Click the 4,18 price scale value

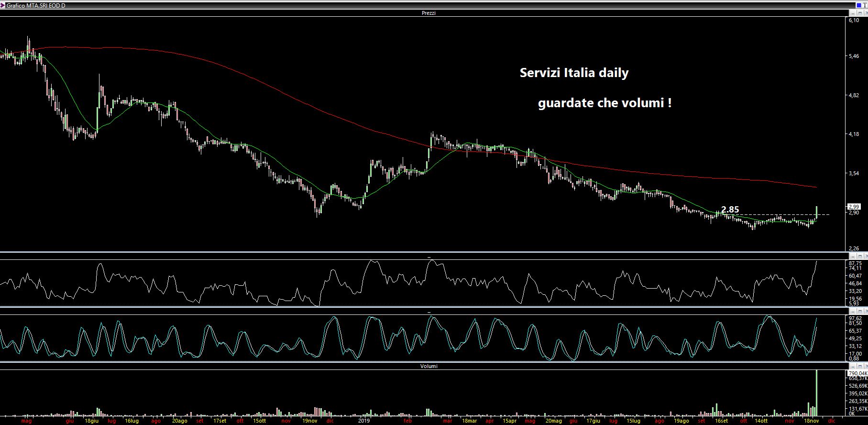[854, 134]
